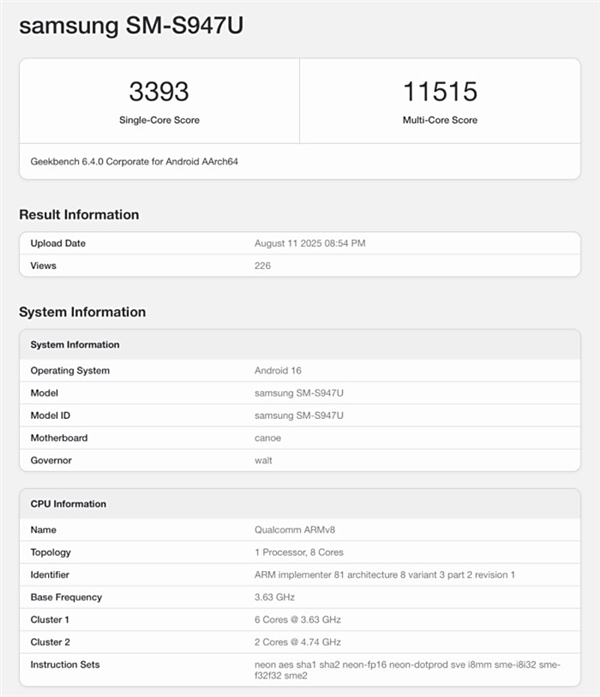Click the ARM implementer identifier text
The image size is (600, 697).
point(385,575)
